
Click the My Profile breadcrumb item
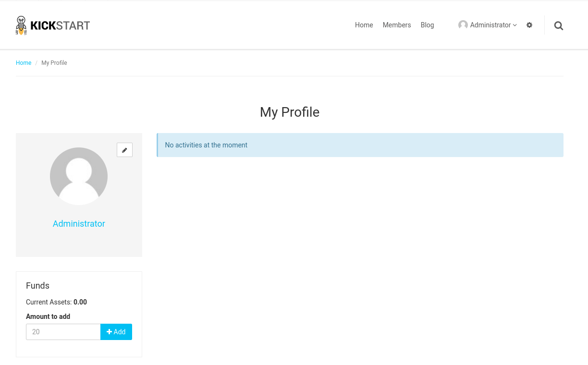(x=54, y=63)
